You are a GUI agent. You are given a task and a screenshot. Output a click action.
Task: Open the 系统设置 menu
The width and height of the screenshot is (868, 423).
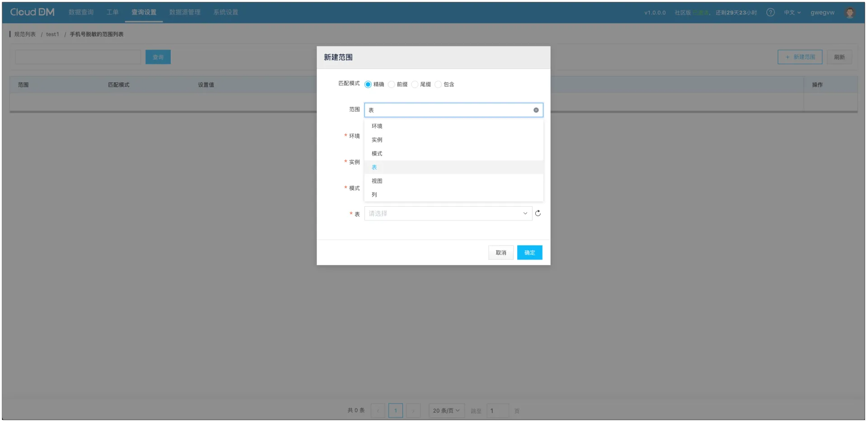226,12
